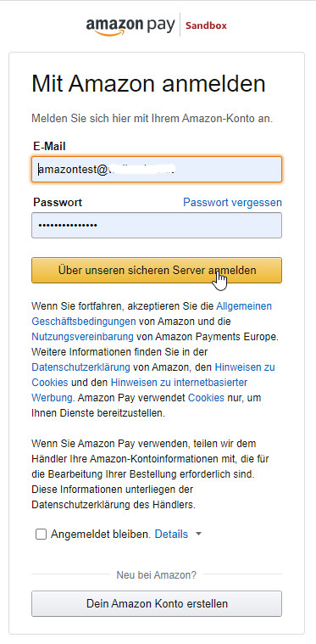This screenshot has height=644, width=316.
Task: Click the E-Mail field label
Action: click(50, 146)
